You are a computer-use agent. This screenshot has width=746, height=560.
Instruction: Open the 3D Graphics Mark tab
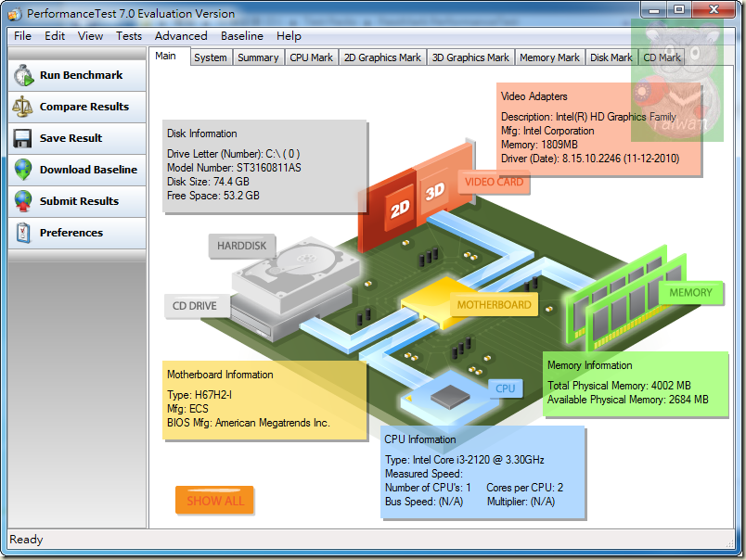pyautogui.click(x=470, y=57)
